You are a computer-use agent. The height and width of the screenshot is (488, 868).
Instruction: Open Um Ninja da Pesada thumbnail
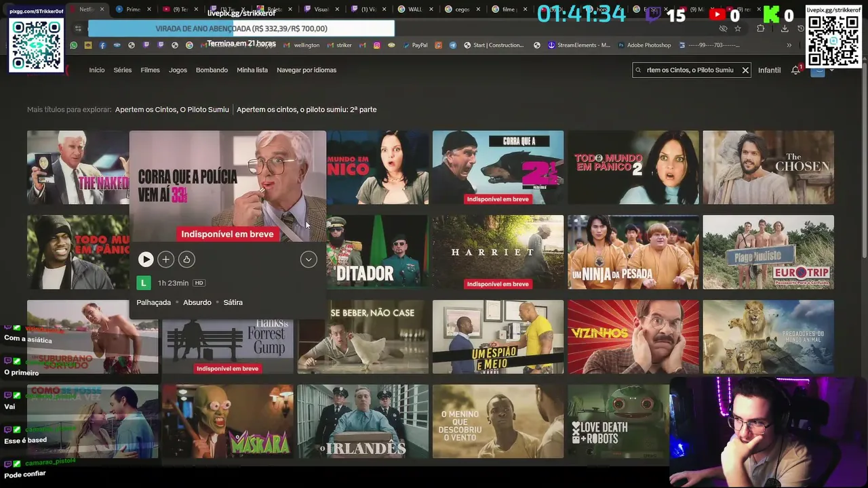633,252
